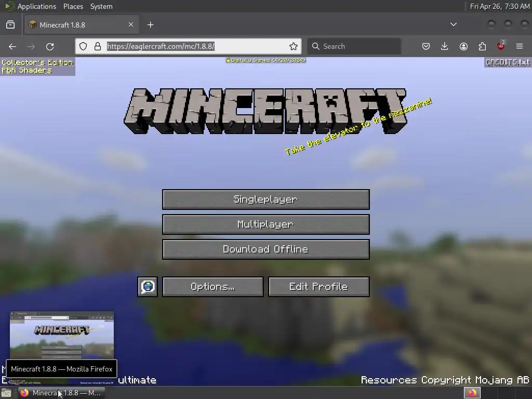Reload the Minecraft page
Screen dimensions: 532x399
click(x=50, y=46)
